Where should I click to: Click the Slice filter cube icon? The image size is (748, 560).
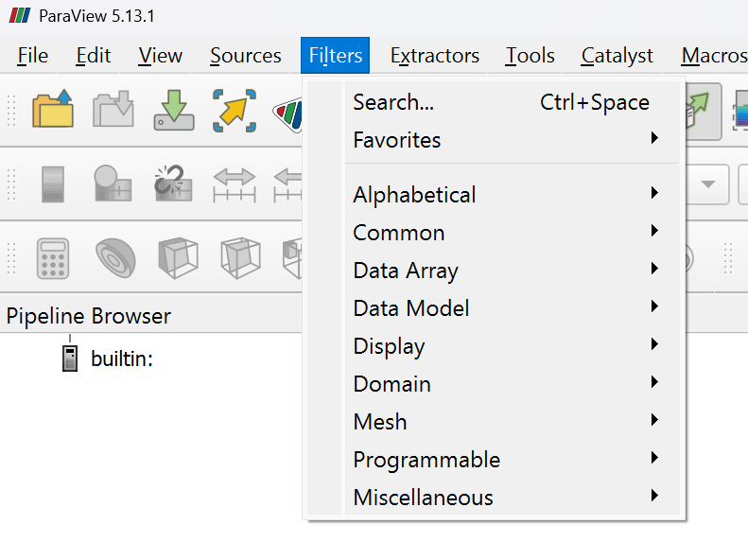coord(240,258)
